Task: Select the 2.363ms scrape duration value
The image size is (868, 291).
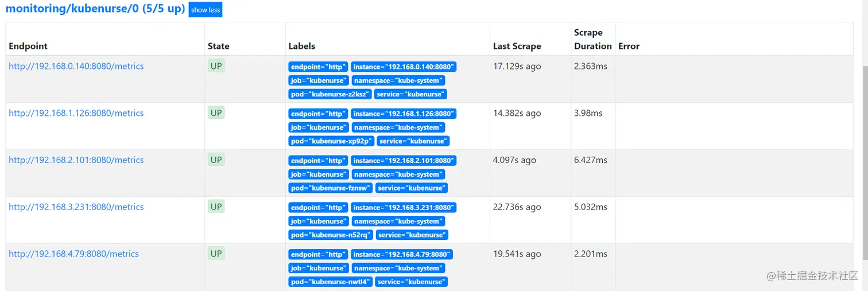Action: pos(591,67)
